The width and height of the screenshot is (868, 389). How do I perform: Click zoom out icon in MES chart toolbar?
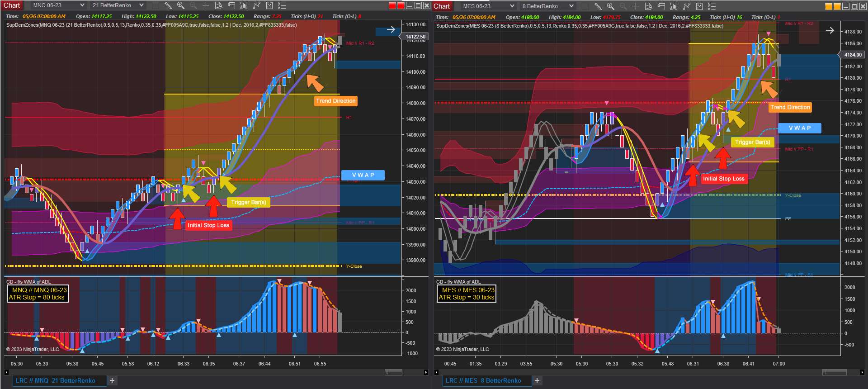click(623, 6)
